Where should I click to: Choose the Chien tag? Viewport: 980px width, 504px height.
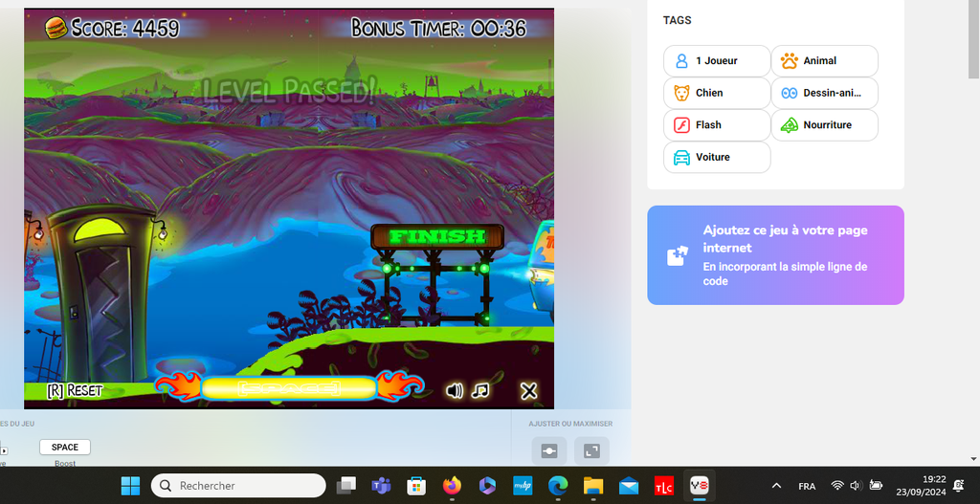(x=717, y=93)
